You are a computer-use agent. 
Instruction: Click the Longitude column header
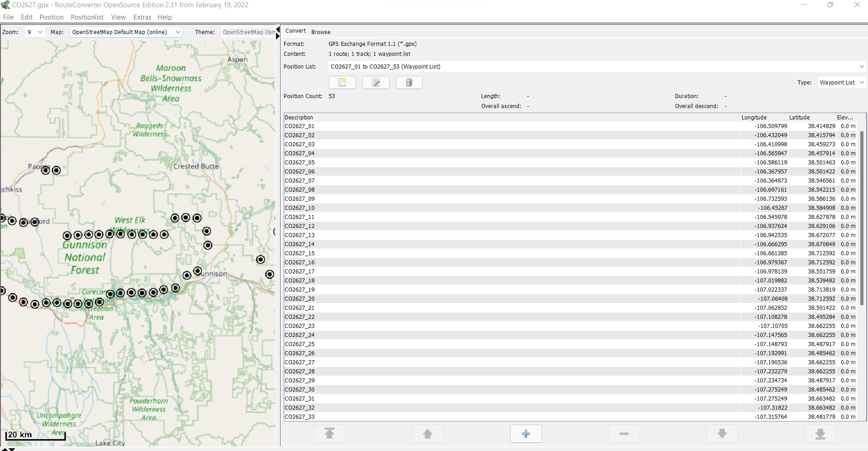tap(754, 117)
